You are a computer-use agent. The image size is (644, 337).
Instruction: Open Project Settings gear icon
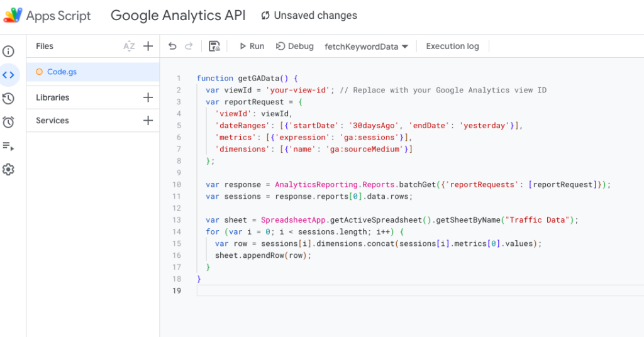(8, 170)
